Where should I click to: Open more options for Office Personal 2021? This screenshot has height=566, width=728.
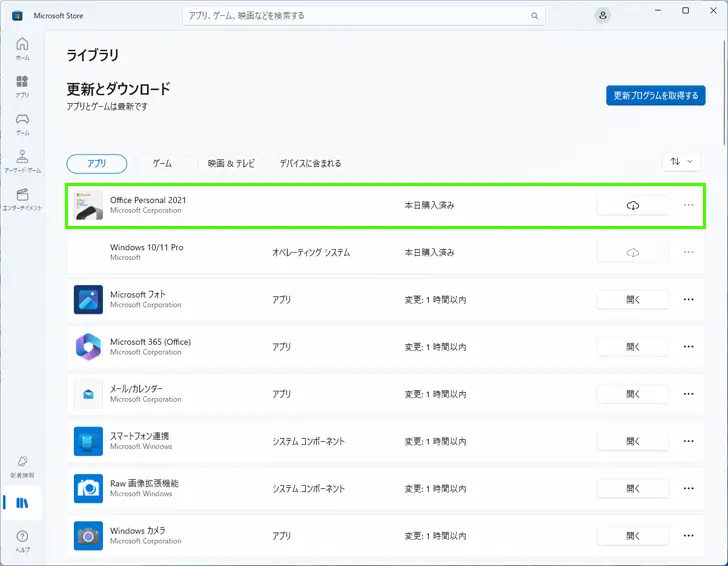689,205
